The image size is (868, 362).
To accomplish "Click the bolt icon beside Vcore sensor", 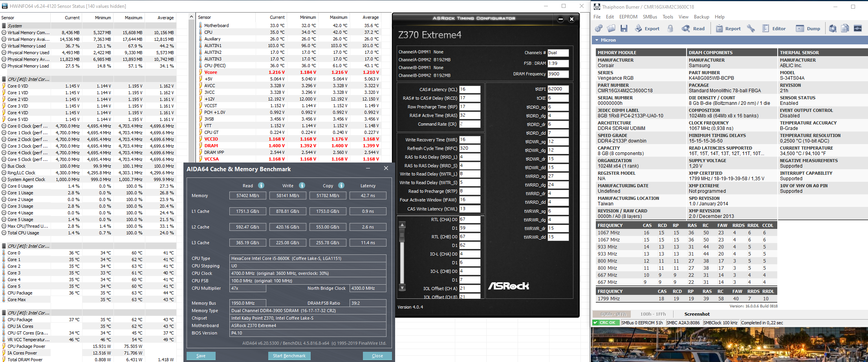I will click(x=201, y=72).
